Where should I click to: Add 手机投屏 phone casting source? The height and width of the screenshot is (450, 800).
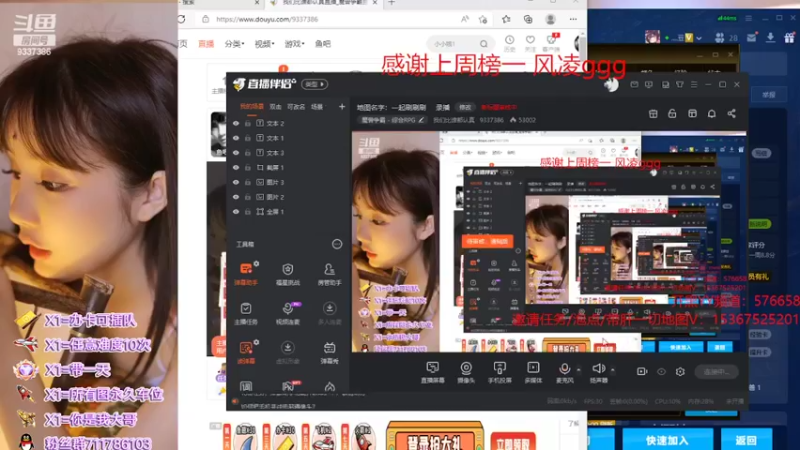tap(499, 372)
